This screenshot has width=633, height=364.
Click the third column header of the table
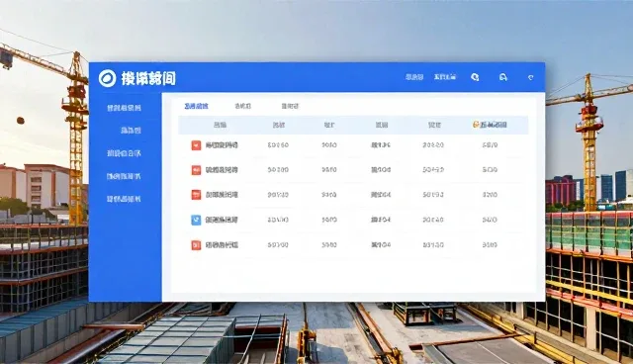(329, 125)
